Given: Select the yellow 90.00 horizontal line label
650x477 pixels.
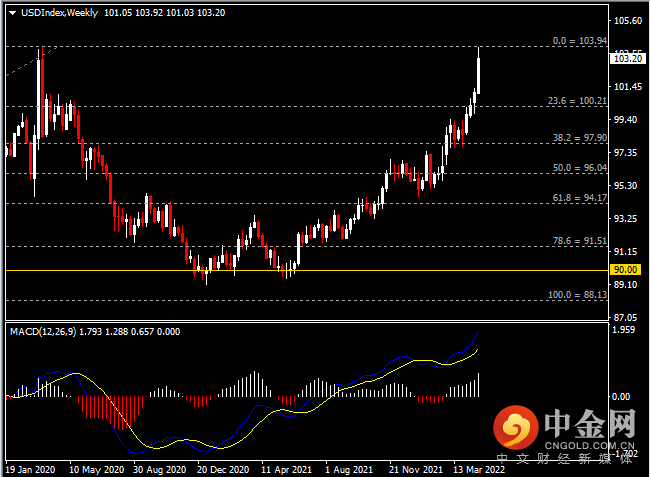Looking at the screenshot, I should click(x=625, y=270).
